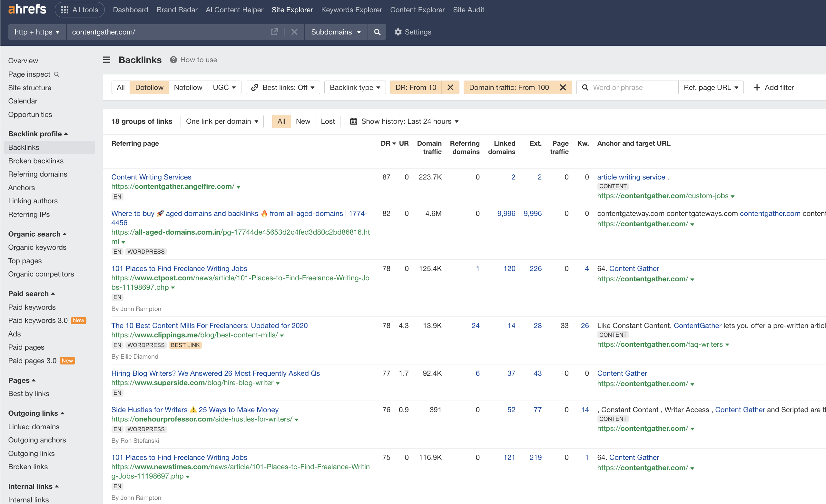Open Show history: Last 24 hours dropdown

coord(404,121)
